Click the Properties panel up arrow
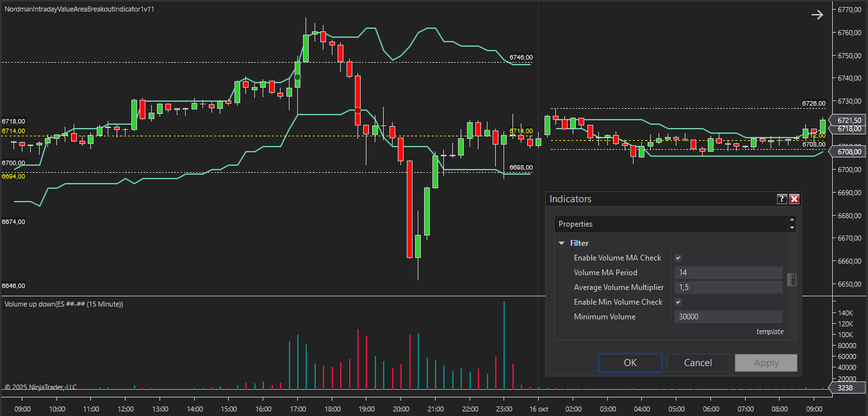This screenshot has width=868, height=416. (x=792, y=220)
